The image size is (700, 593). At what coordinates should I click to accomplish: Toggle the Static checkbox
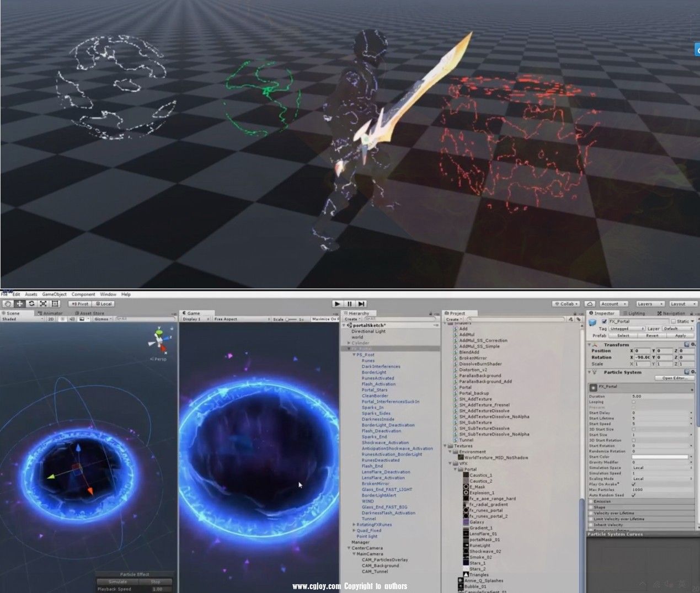(x=673, y=321)
